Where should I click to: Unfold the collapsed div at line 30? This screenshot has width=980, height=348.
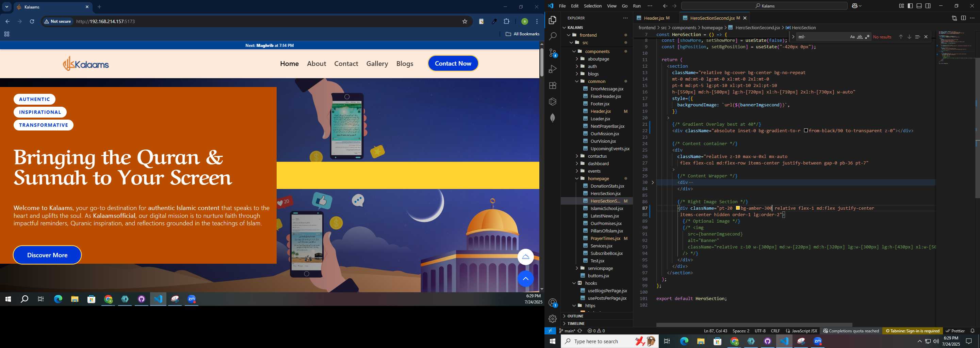pos(653,182)
